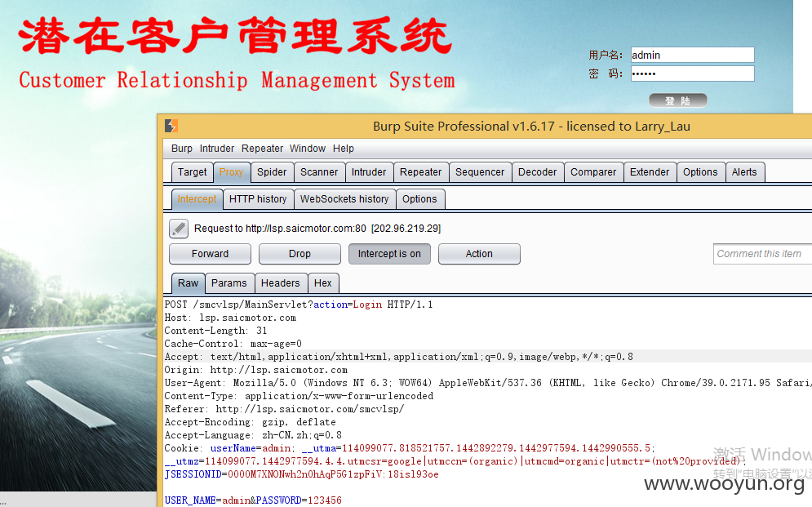
Task: Click the Host: lsp.saicmotor.com header line
Action: click(230, 318)
